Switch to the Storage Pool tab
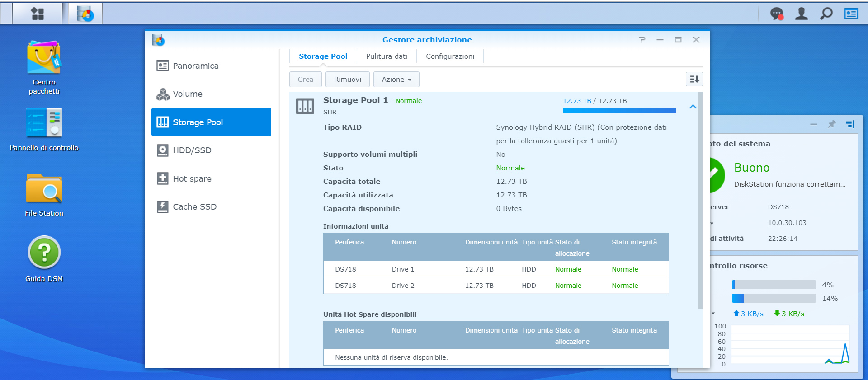Image resolution: width=868 pixels, height=380 pixels. (323, 56)
